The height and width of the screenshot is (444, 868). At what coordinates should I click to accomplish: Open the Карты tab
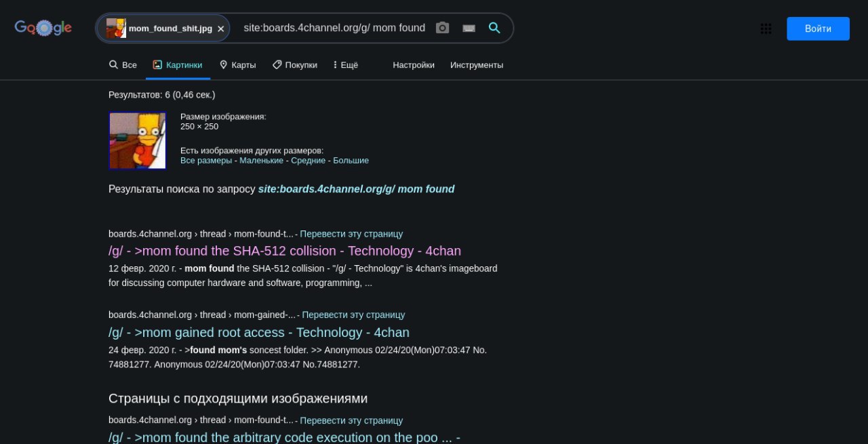coord(237,65)
